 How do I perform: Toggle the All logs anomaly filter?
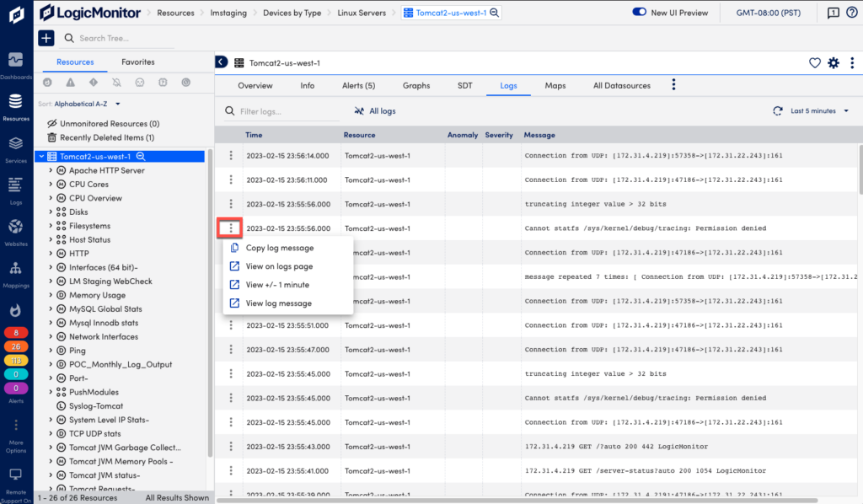tap(375, 111)
